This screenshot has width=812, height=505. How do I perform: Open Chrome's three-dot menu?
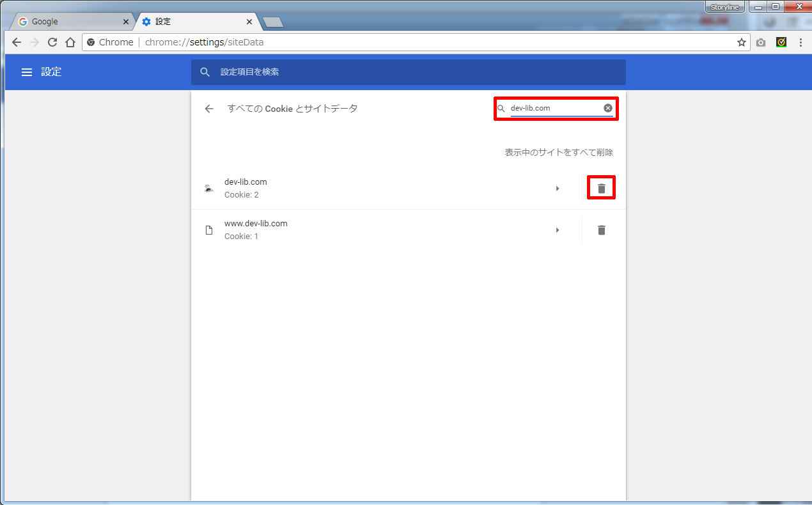coord(800,42)
